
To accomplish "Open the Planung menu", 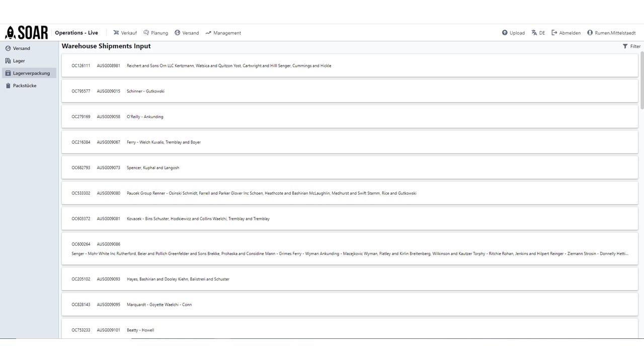I will [x=155, y=33].
